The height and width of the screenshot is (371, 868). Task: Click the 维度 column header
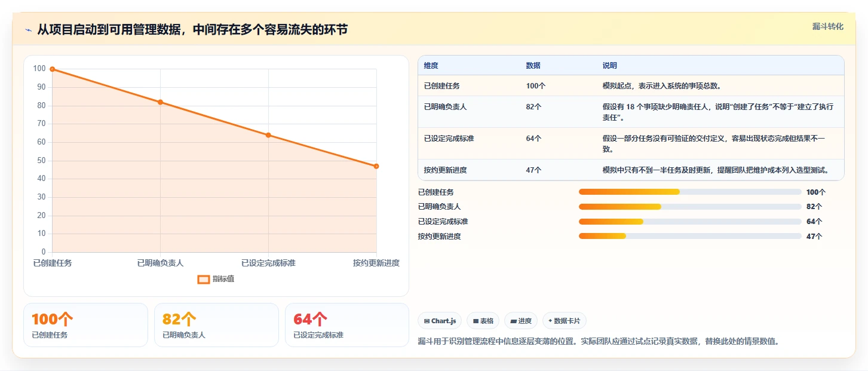[431, 66]
